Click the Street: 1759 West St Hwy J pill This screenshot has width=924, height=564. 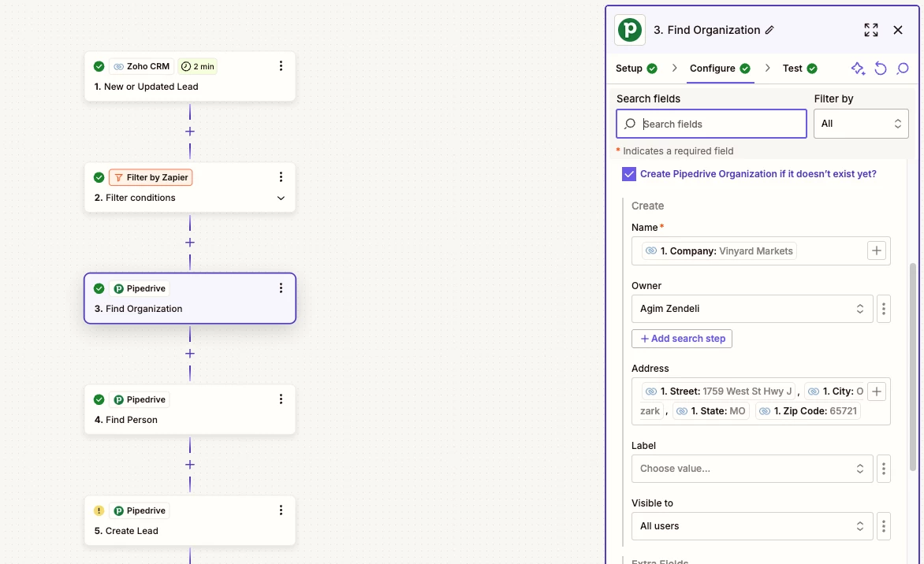pos(718,391)
